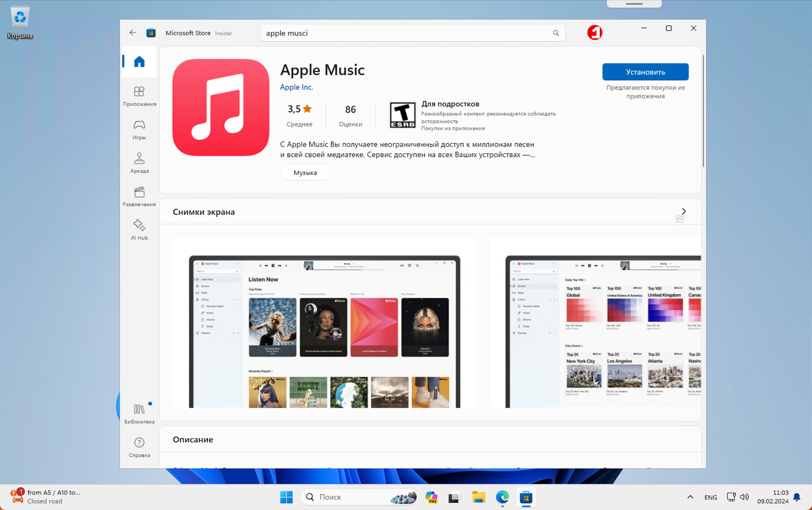Open the notification bell in the tray

tap(797, 497)
